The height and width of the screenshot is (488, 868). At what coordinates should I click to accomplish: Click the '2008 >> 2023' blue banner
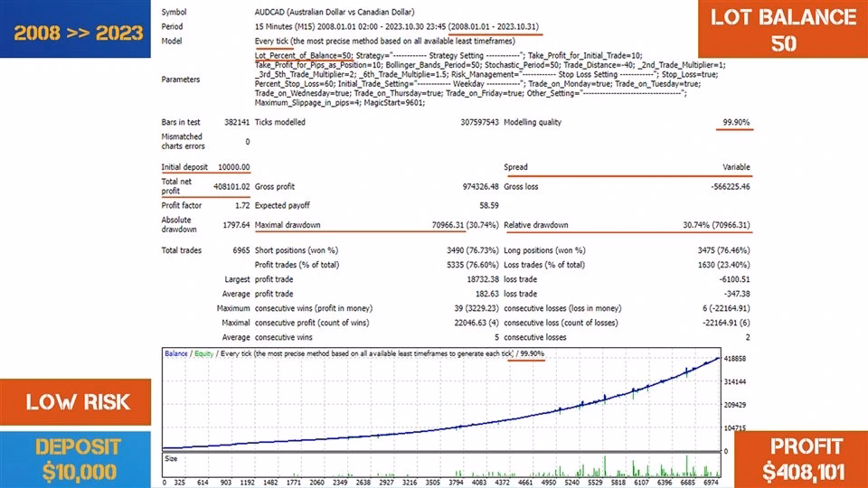coord(78,33)
